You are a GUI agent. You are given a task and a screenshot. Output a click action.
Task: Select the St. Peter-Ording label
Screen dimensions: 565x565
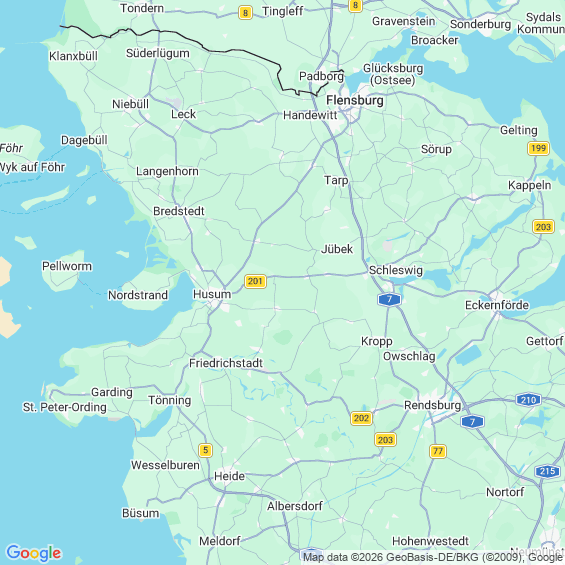(64, 407)
